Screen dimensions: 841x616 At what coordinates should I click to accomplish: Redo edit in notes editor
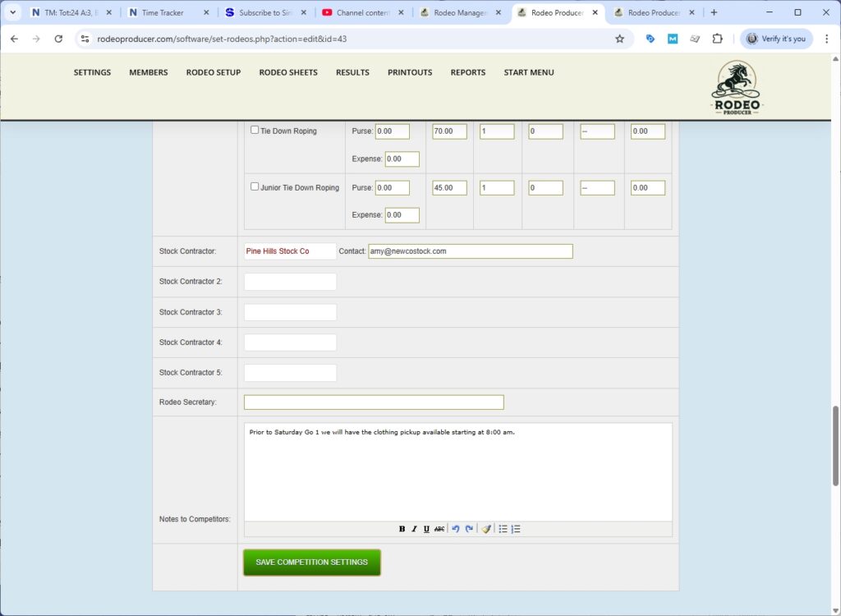pos(469,529)
